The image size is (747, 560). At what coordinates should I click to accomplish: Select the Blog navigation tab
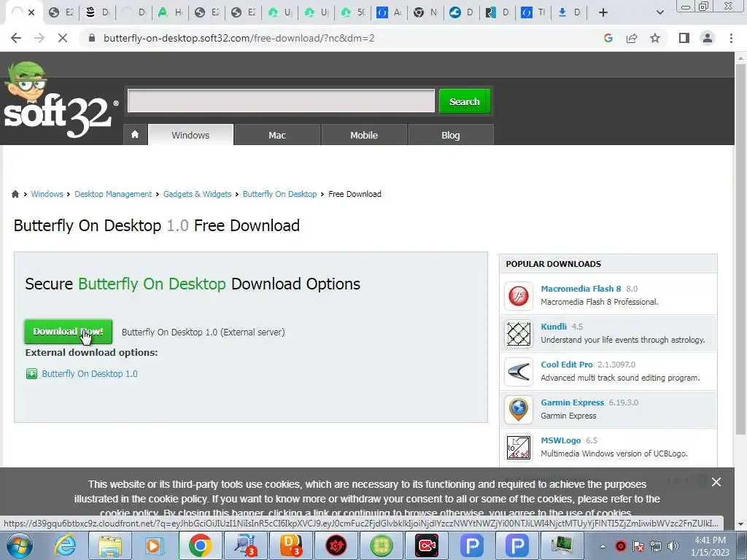coord(451,135)
